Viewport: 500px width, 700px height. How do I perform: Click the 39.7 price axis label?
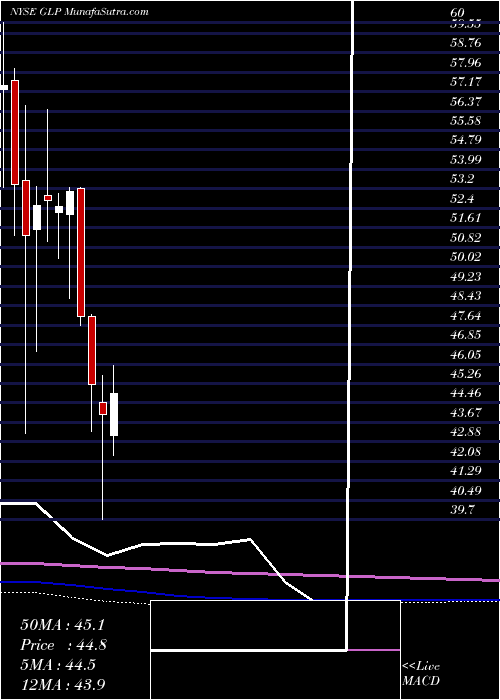pyautogui.click(x=462, y=510)
